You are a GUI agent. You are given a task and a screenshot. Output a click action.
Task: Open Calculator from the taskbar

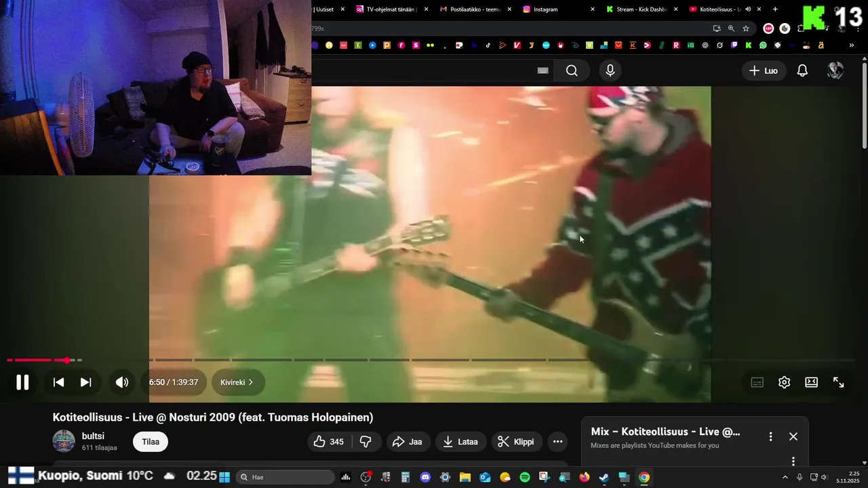(x=406, y=477)
